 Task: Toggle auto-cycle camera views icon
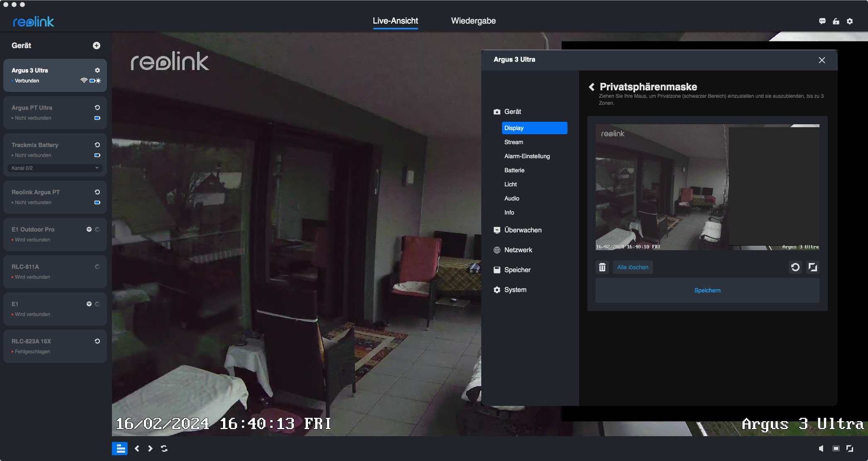(x=164, y=449)
